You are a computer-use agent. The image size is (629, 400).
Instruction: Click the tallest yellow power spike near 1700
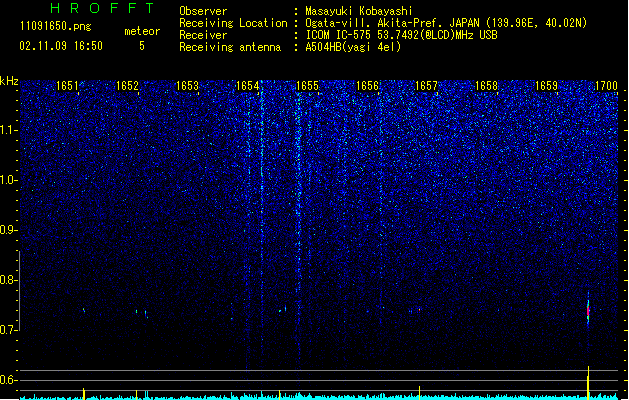[x=588, y=383]
